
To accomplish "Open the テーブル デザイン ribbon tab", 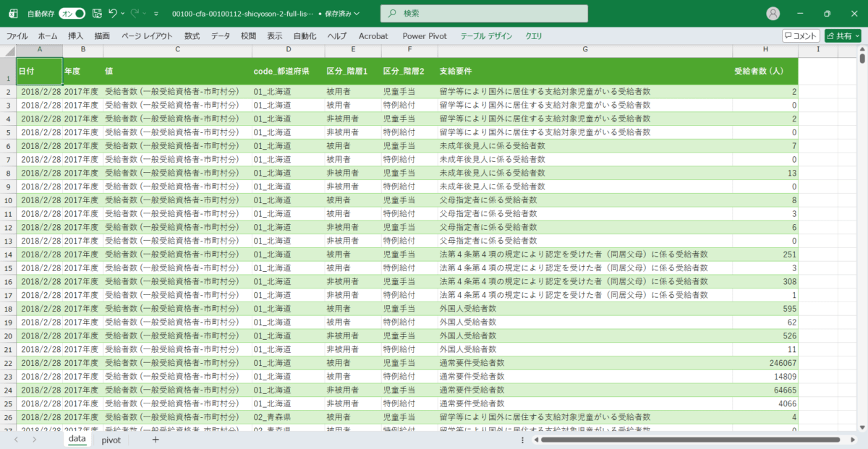I will click(486, 36).
